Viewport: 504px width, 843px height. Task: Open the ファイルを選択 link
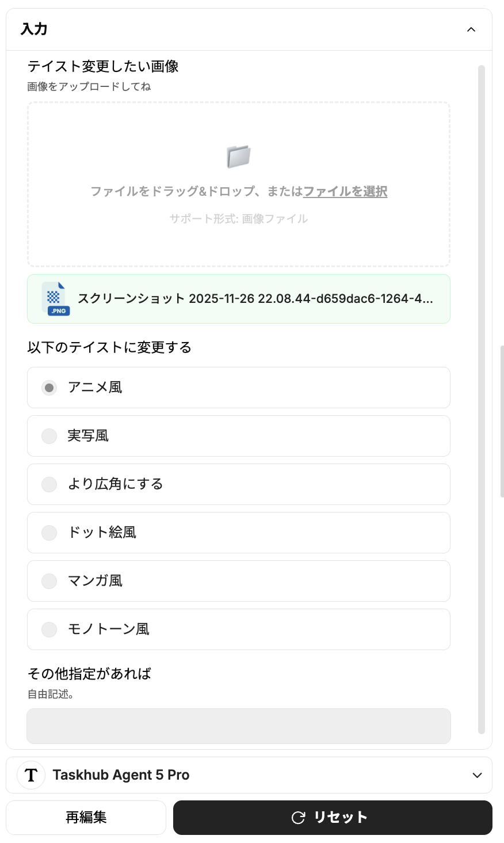pos(345,191)
